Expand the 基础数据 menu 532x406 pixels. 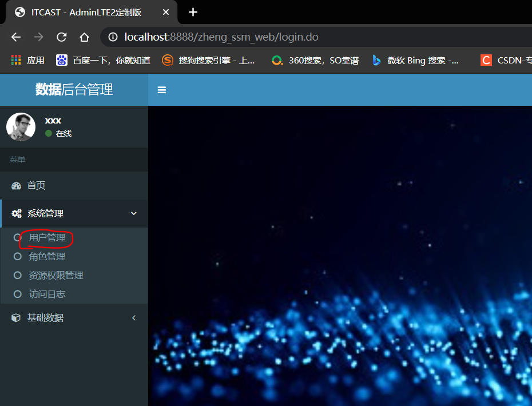[x=74, y=318]
